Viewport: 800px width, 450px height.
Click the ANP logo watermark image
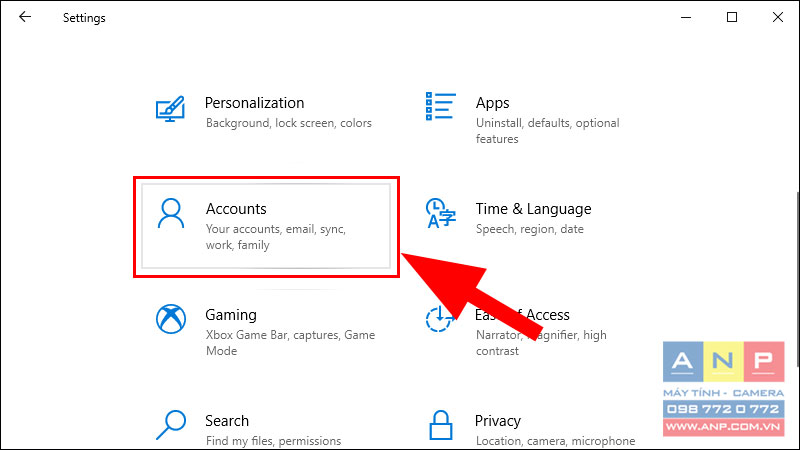pyautogui.click(x=723, y=389)
